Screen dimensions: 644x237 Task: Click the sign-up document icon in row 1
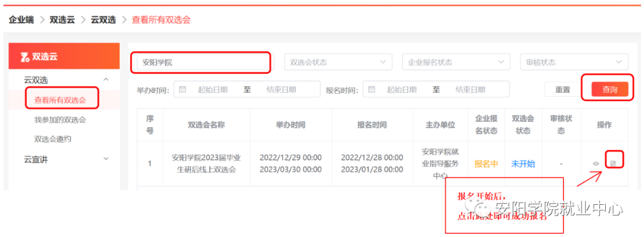click(613, 164)
